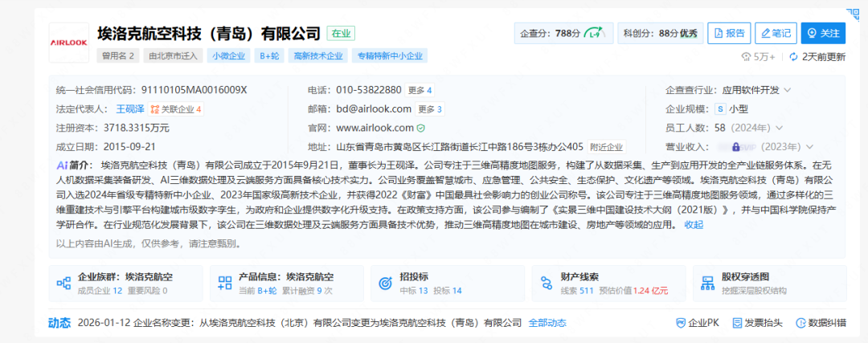The height and width of the screenshot is (343, 868).
Task: Open the 财产线索 card
Action: [608, 284]
